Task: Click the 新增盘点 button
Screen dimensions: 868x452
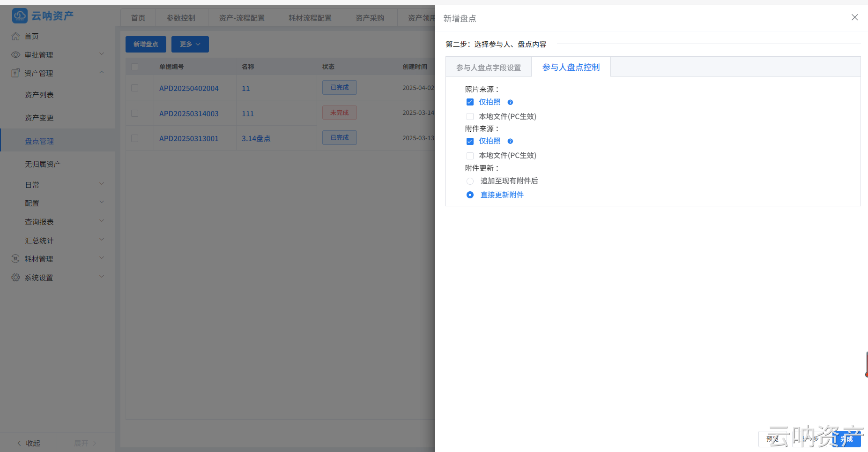Action: point(145,44)
